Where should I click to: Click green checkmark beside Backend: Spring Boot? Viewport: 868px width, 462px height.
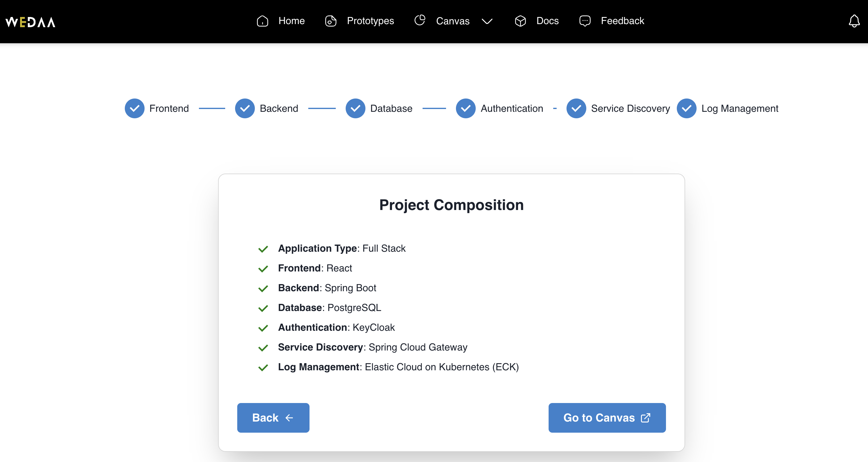(263, 288)
